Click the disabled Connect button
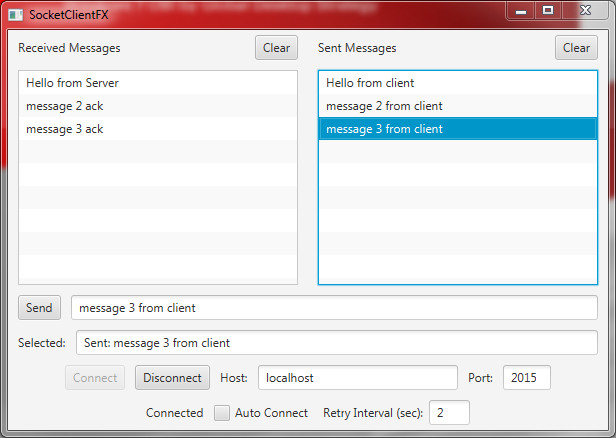The height and width of the screenshot is (438, 616). pyautogui.click(x=95, y=378)
